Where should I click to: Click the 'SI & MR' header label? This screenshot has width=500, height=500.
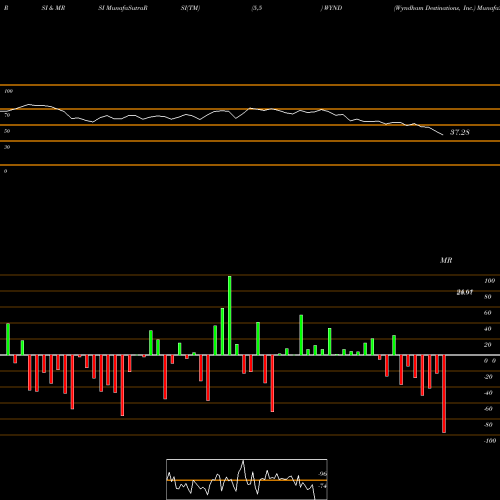53,8
